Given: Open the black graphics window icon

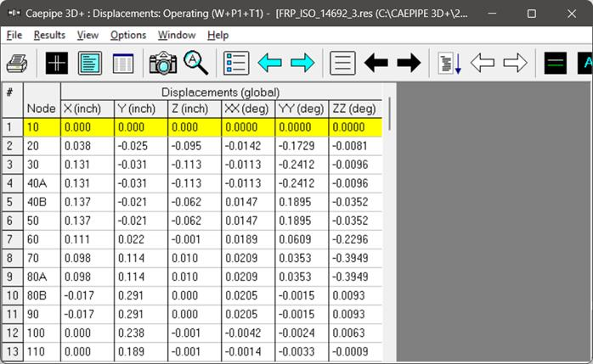Looking at the screenshot, I should (x=57, y=63).
